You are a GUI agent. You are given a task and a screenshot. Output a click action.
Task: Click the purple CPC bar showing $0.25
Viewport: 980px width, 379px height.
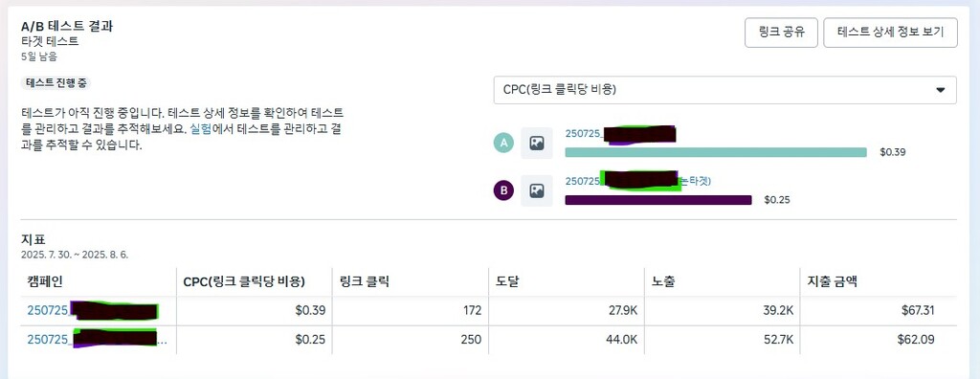[658, 200]
